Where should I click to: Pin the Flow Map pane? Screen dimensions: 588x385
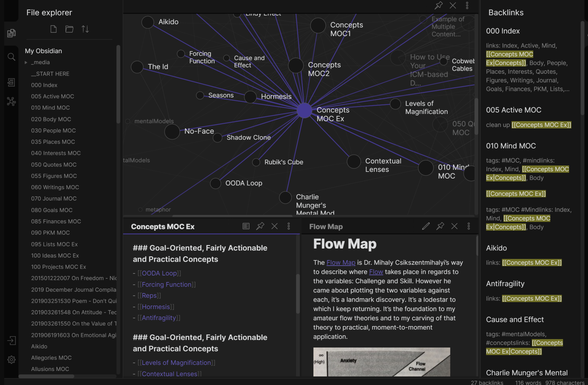(440, 226)
